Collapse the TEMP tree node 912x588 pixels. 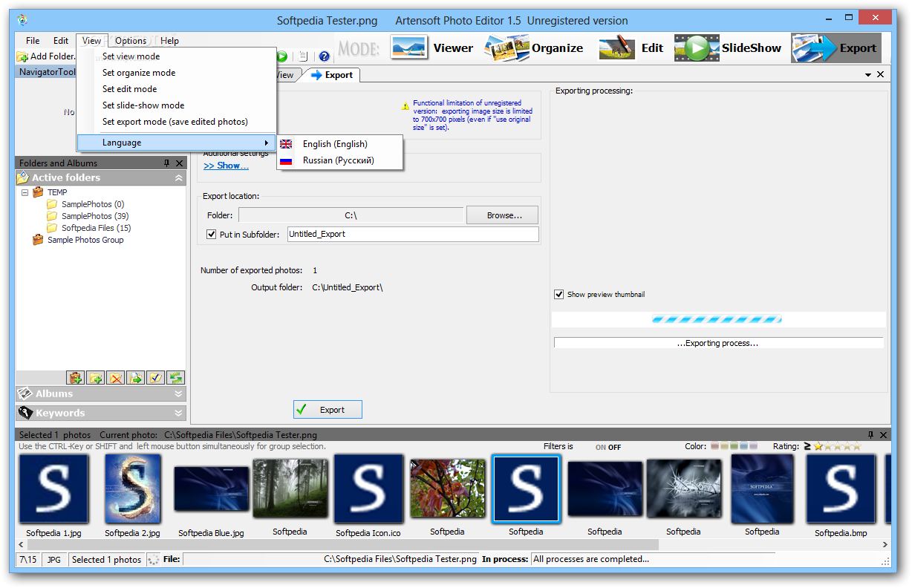coord(25,192)
